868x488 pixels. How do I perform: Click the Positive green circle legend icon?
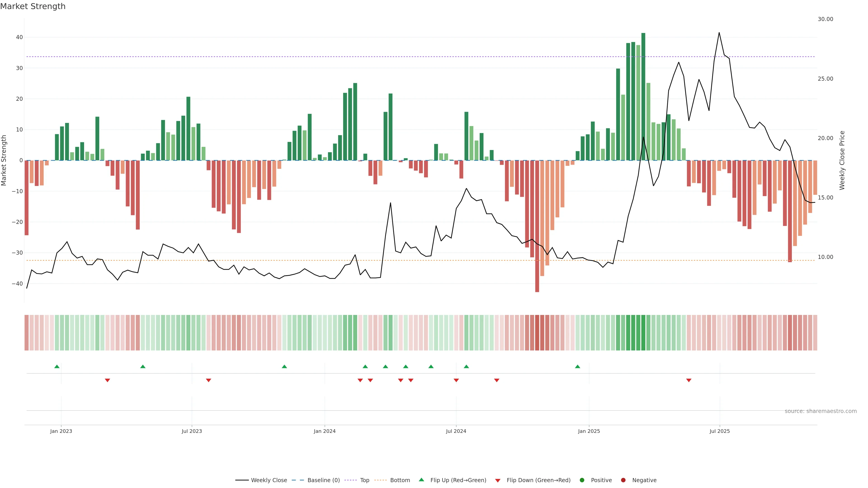click(x=582, y=480)
